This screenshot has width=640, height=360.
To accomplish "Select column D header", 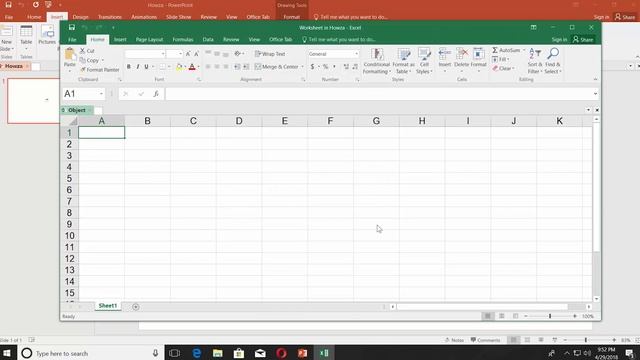I will tap(239, 121).
